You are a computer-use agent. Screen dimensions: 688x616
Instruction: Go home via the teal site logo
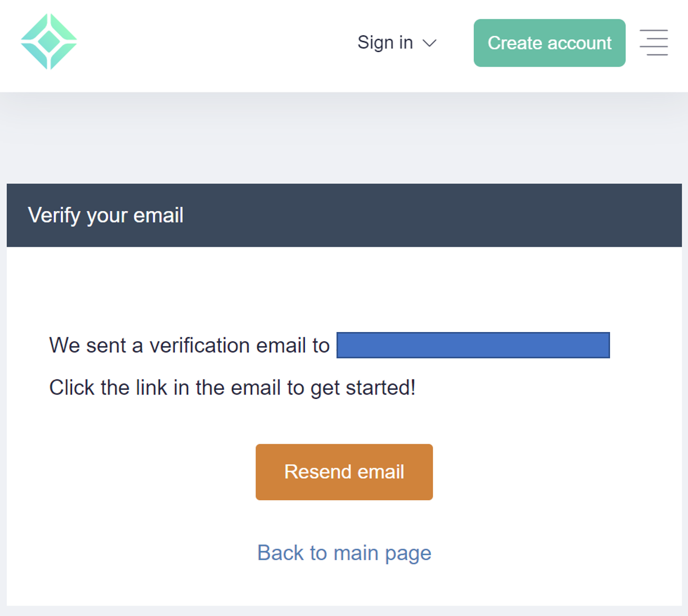49,42
